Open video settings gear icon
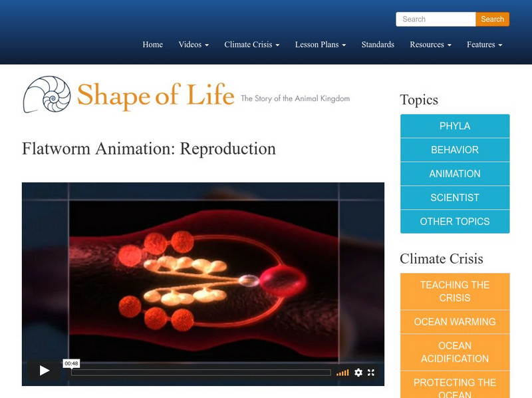The height and width of the screenshot is (398, 532). coord(358,373)
